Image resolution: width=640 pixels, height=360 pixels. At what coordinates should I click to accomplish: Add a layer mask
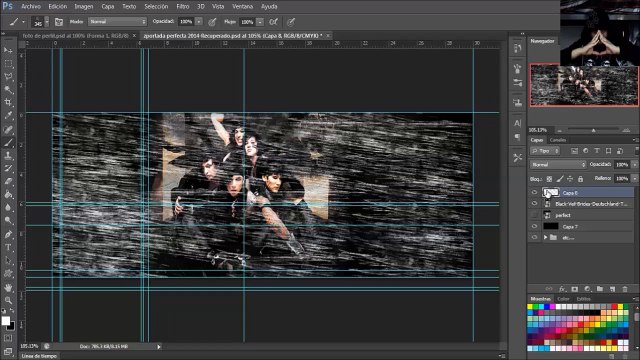pos(575,289)
